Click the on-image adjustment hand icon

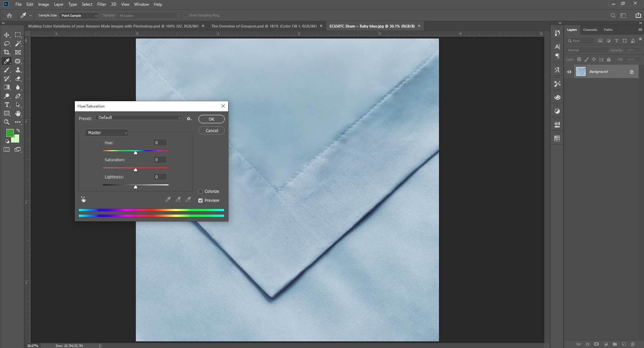[x=83, y=200]
